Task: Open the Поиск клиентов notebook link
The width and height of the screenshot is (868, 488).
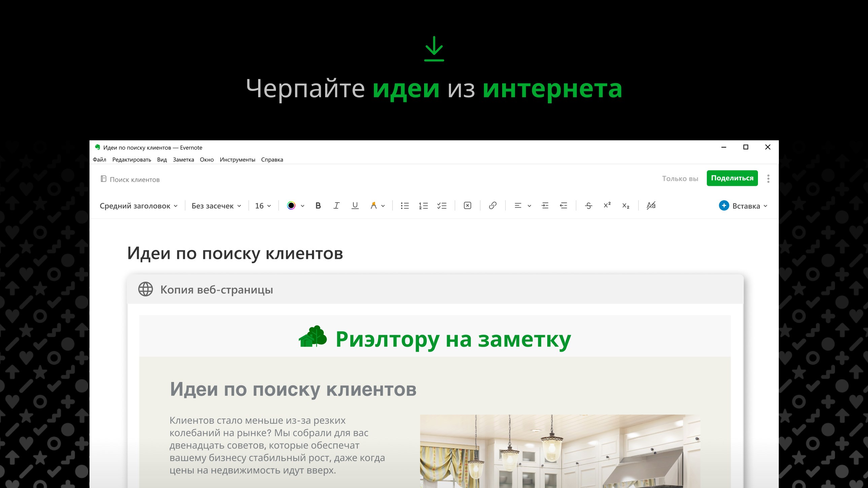Action: tap(134, 179)
